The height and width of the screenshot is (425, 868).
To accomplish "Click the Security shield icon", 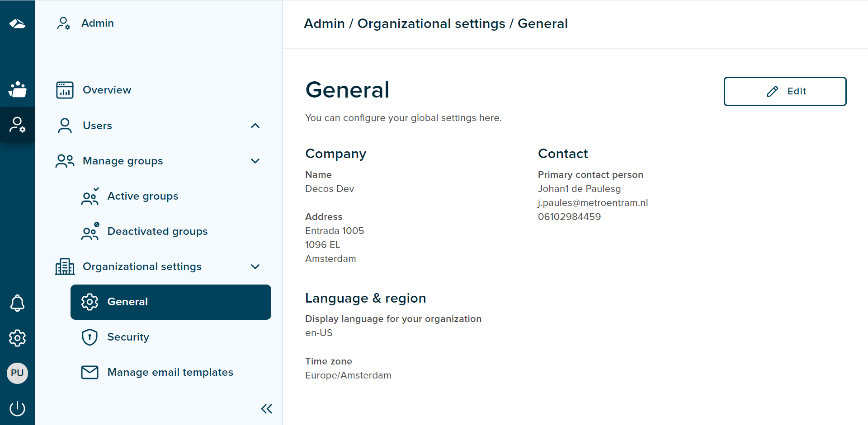I will click(90, 337).
